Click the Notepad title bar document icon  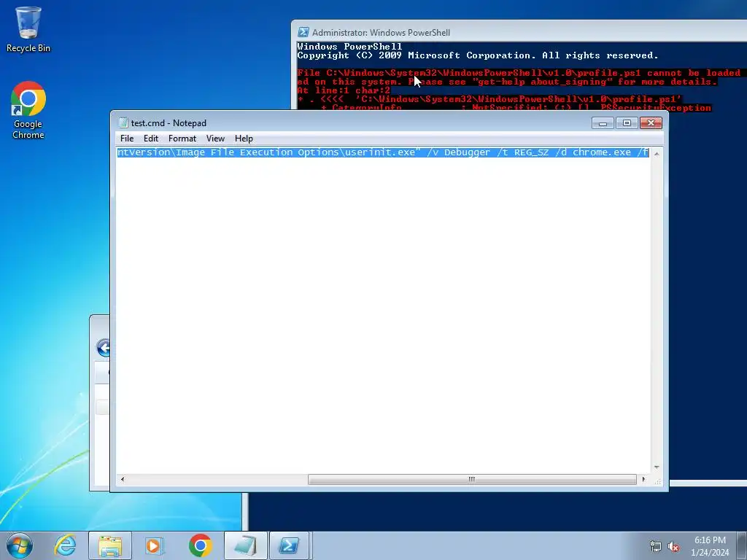[123, 122]
